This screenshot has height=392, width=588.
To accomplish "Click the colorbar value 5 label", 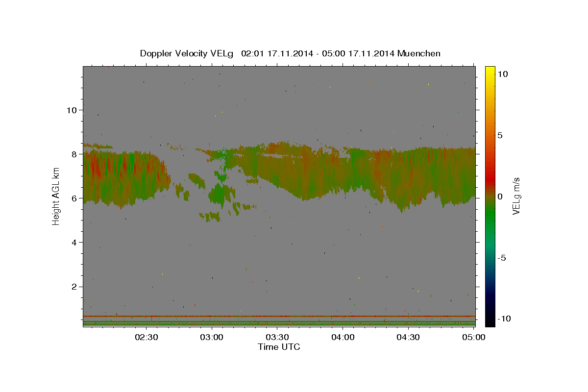I will pos(500,135).
